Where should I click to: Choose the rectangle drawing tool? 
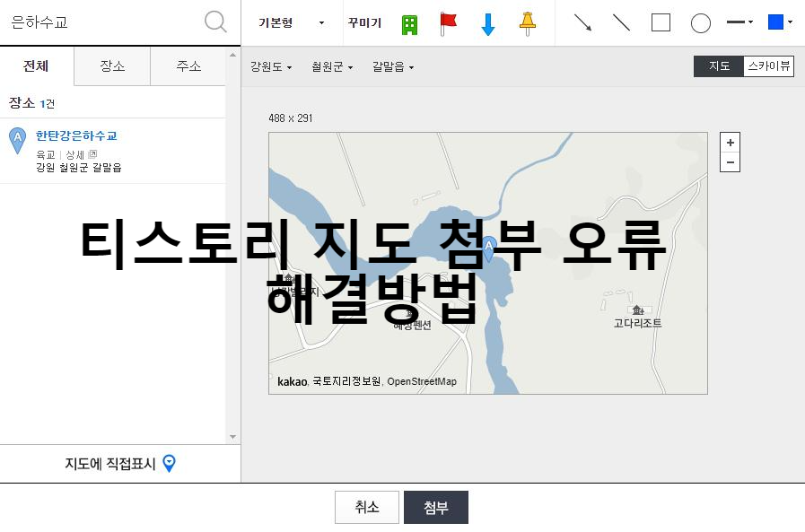pos(661,22)
